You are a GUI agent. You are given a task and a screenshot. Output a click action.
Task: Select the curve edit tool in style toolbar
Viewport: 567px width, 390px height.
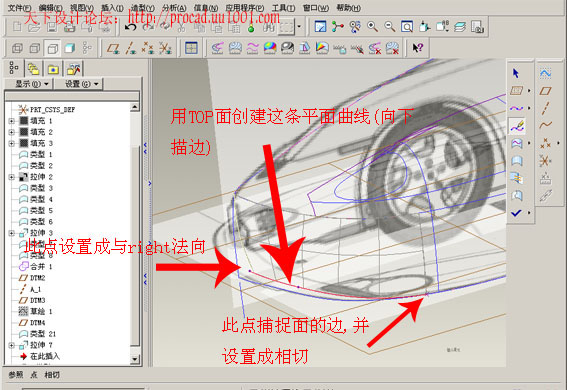point(517,126)
